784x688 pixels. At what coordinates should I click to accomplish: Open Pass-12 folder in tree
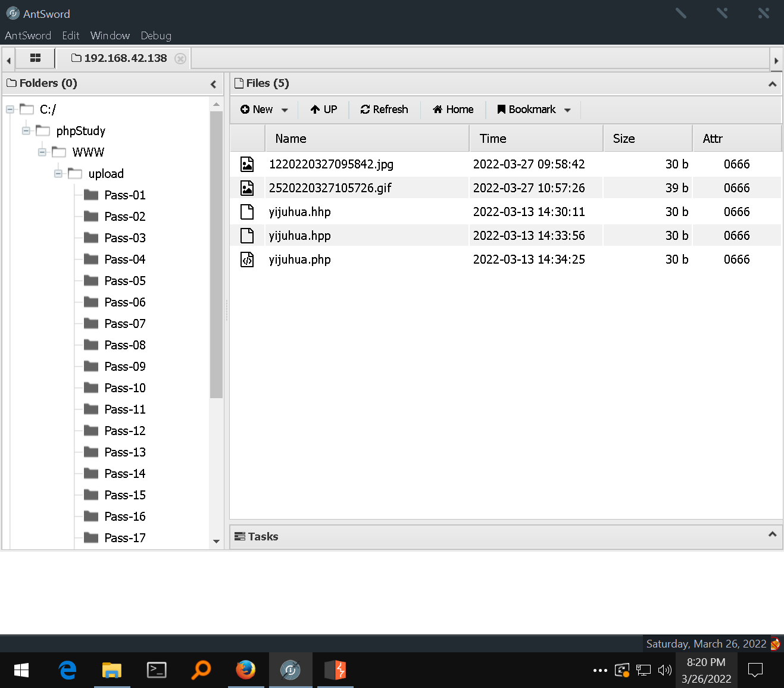pyautogui.click(x=125, y=431)
